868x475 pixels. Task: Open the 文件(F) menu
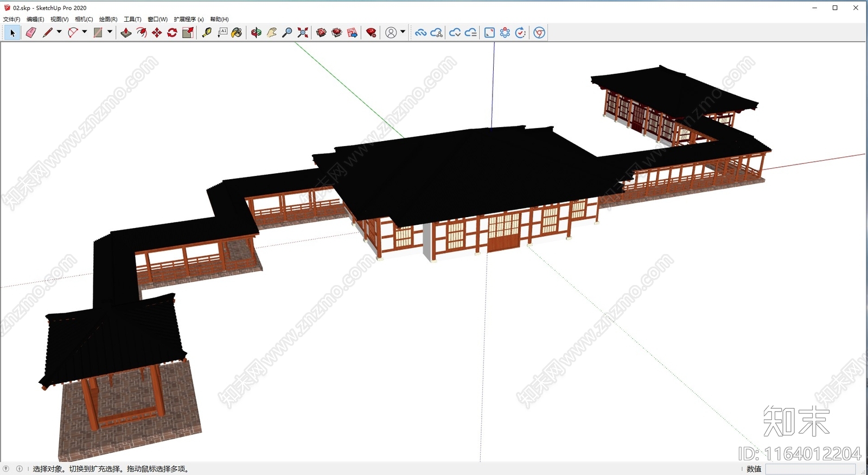pyautogui.click(x=11, y=19)
